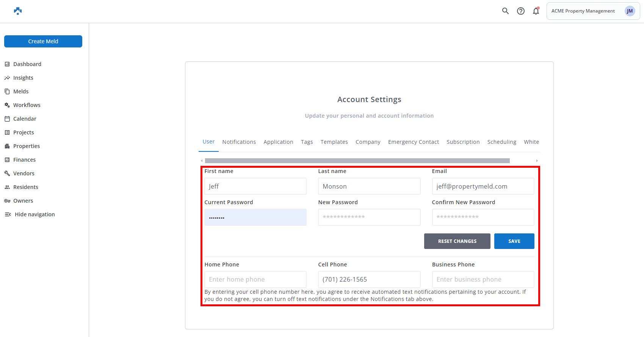Click the Property Meld logo
This screenshot has width=644, height=337.
18,11
